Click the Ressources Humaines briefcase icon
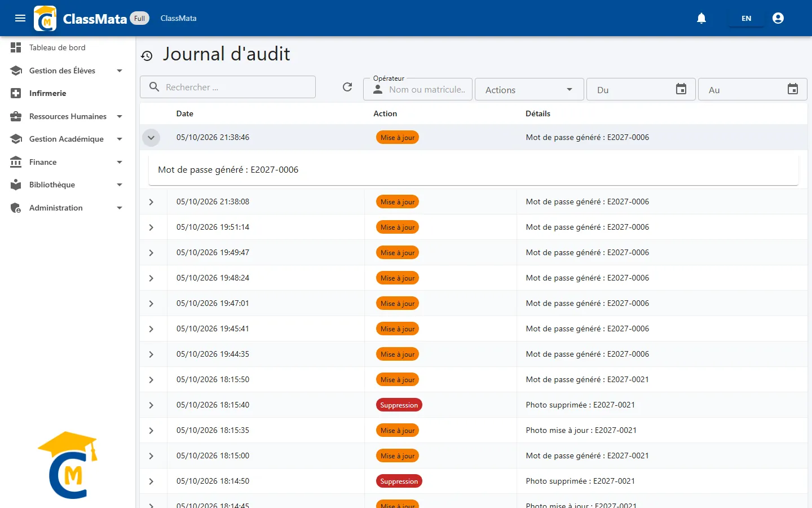This screenshot has width=812, height=508. click(x=16, y=116)
